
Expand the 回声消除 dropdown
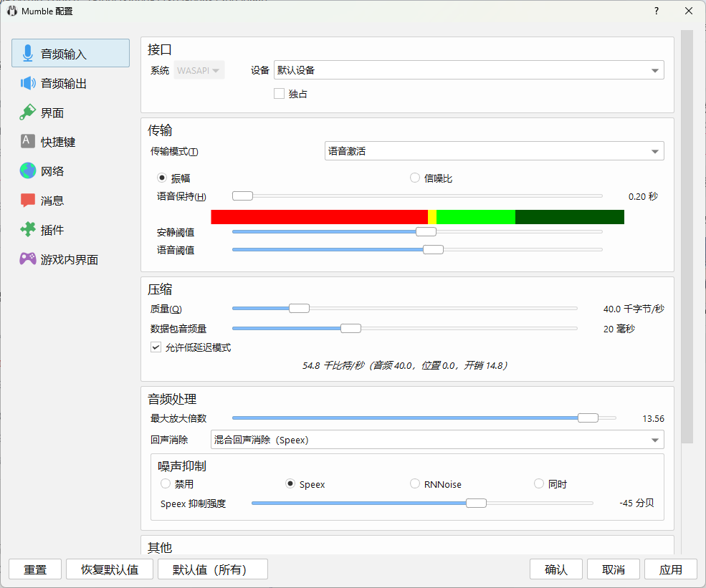437,440
